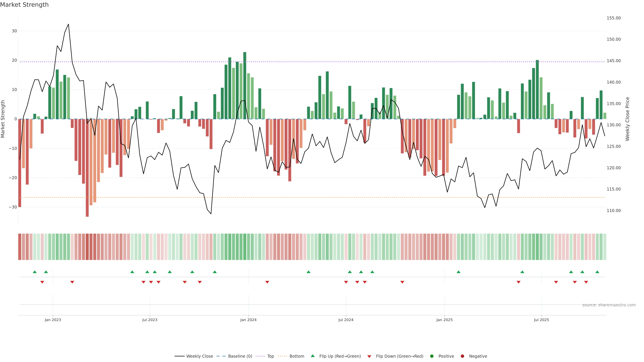Click the first dark red heatmap strip cell
This screenshot has height=362, width=644.
[x=19, y=247]
